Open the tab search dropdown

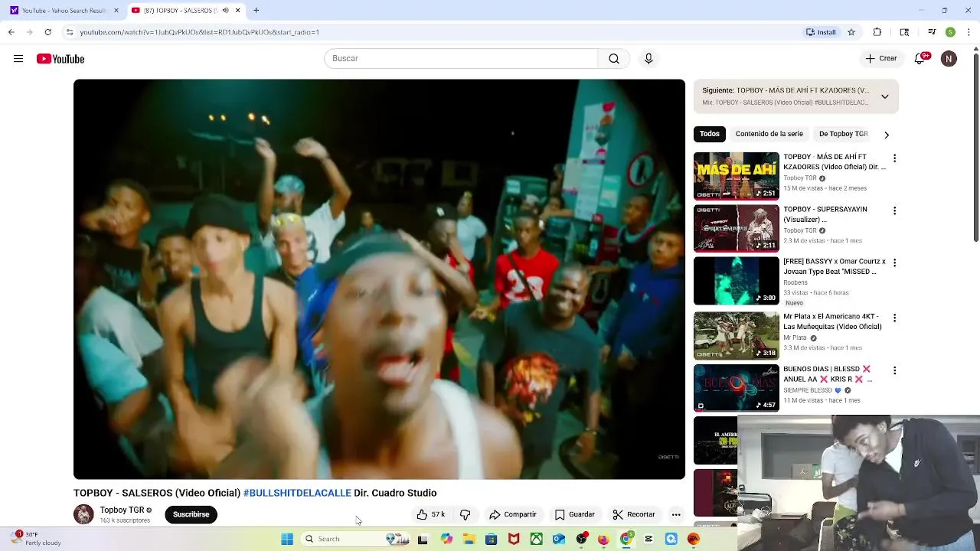(904, 32)
